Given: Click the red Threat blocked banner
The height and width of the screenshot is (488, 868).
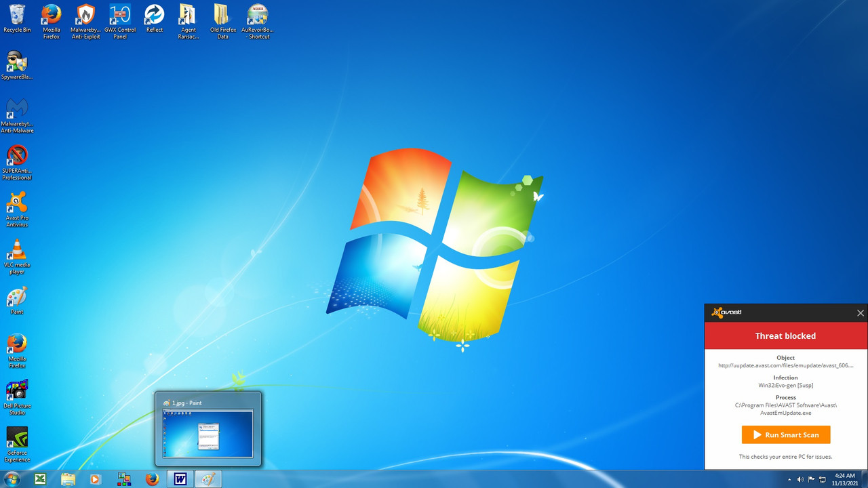Looking at the screenshot, I should 786,335.
